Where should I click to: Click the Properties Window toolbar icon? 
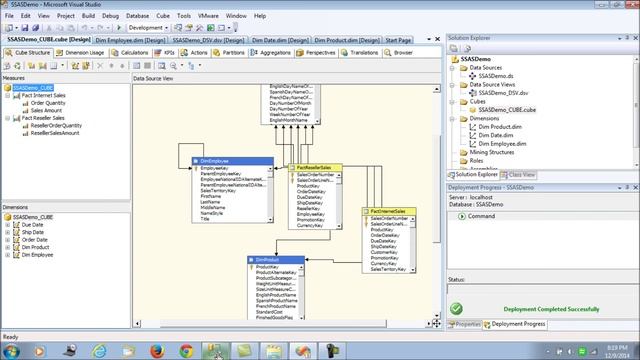tap(189, 28)
